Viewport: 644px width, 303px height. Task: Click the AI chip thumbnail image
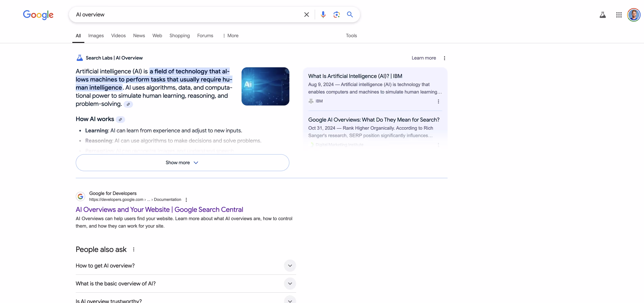(x=265, y=86)
